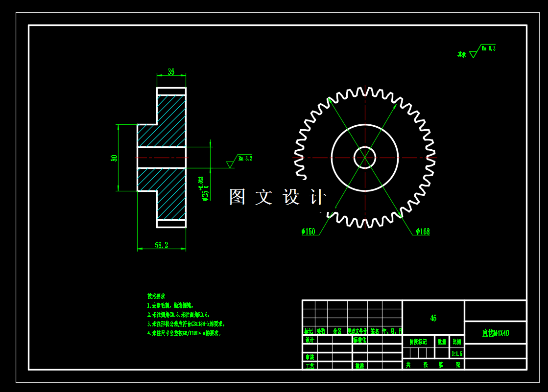The width and height of the screenshot is (548, 392).
Task: Select the "Ra 3.2" surface roughness text
Action: coord(245,158)
